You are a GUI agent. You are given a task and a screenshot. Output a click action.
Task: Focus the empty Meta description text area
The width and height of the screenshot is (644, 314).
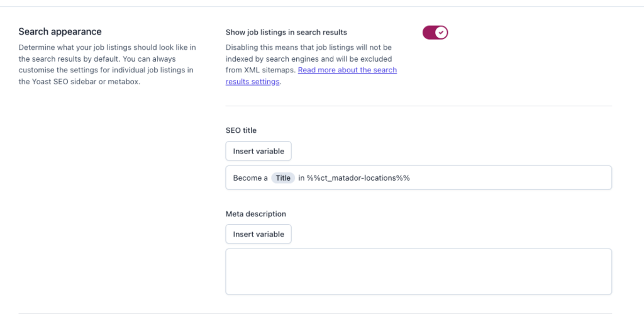pyautogui.click(x=418, y=271)
